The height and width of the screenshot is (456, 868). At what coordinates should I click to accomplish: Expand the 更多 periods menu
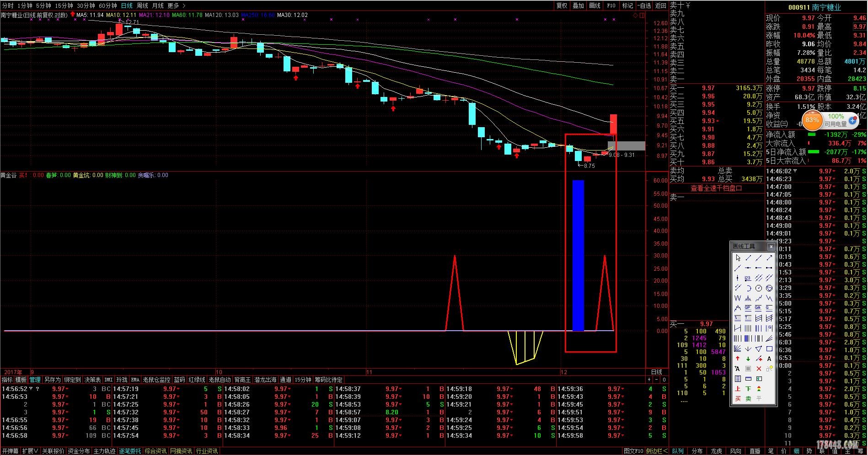176,5
